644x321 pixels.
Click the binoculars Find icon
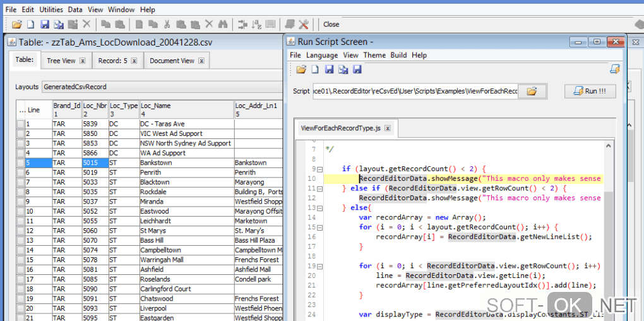(222, 25)
